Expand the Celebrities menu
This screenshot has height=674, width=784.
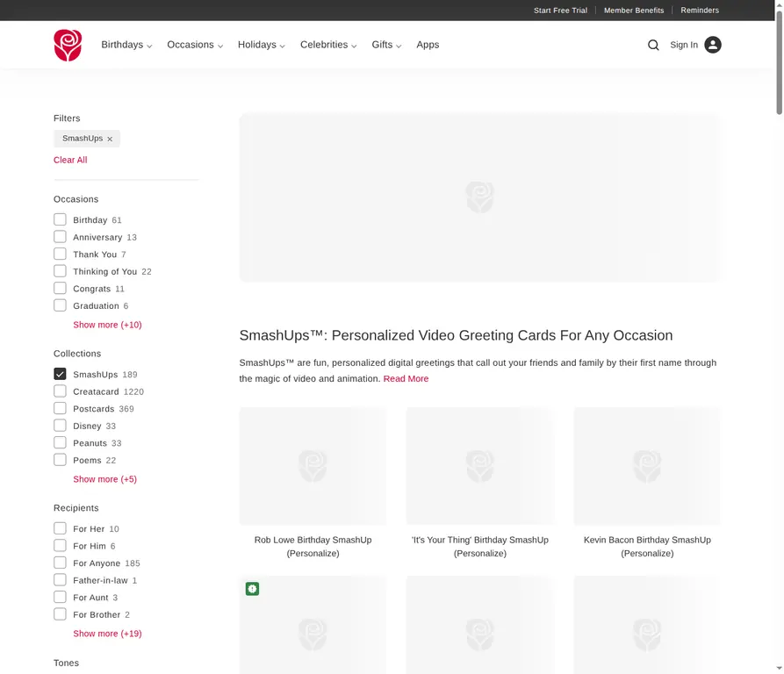coord(328,45)
